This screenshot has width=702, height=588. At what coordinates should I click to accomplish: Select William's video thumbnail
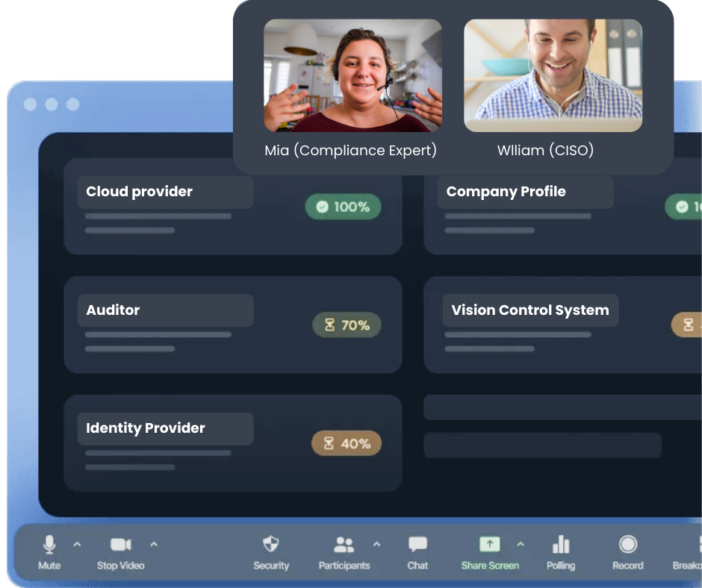click(x=553, y=75)
